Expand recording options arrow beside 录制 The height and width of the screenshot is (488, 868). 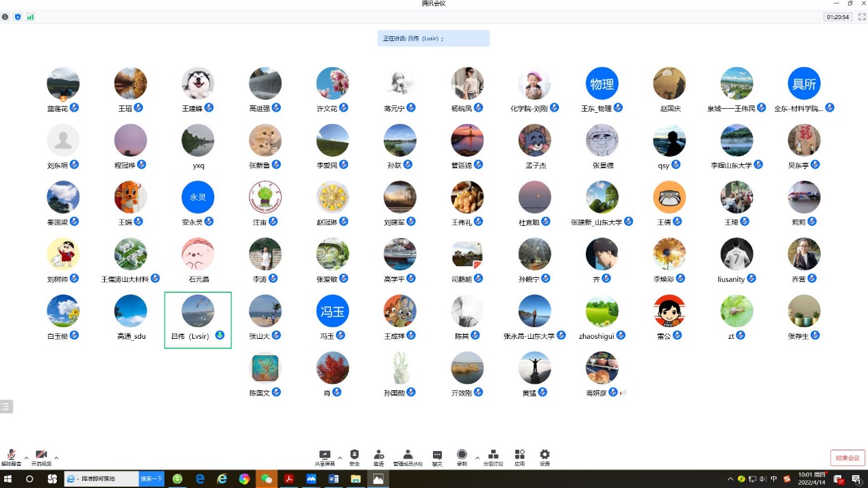pyautogui.click(x=477, y=457)
